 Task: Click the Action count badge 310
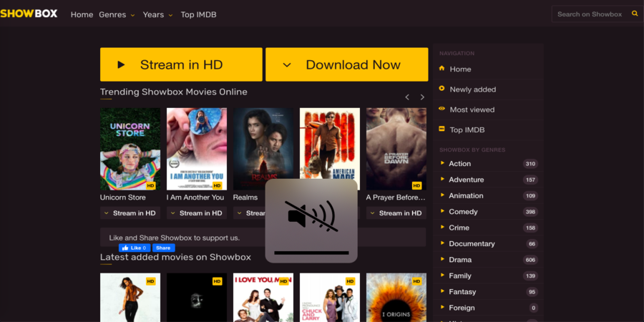pos(530,164)
